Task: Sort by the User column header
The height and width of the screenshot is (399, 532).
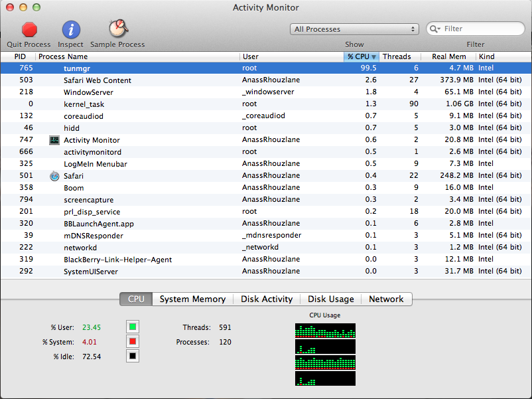Action: click(292, 56)
